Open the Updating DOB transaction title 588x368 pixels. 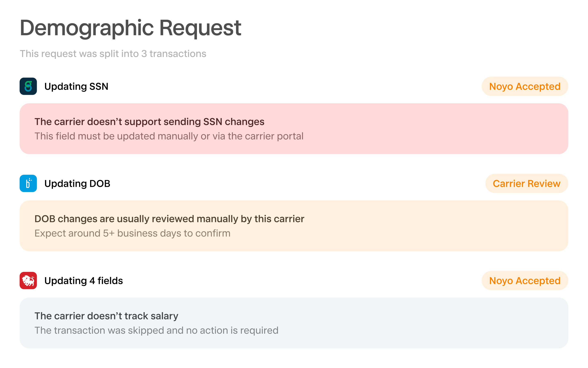[x=77, y=184]
